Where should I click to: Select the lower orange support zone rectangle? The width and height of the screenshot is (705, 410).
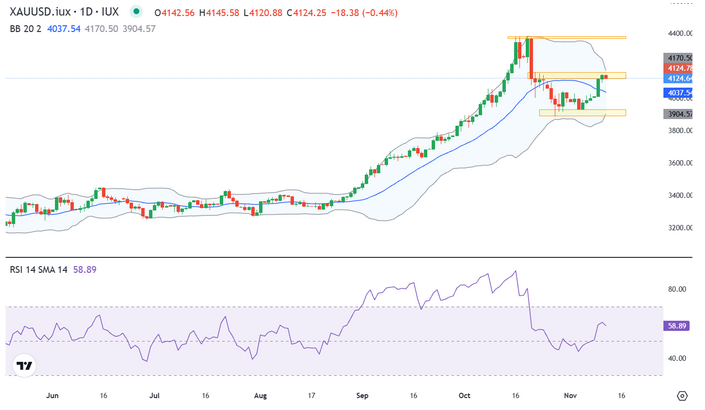tap(582, 113)
